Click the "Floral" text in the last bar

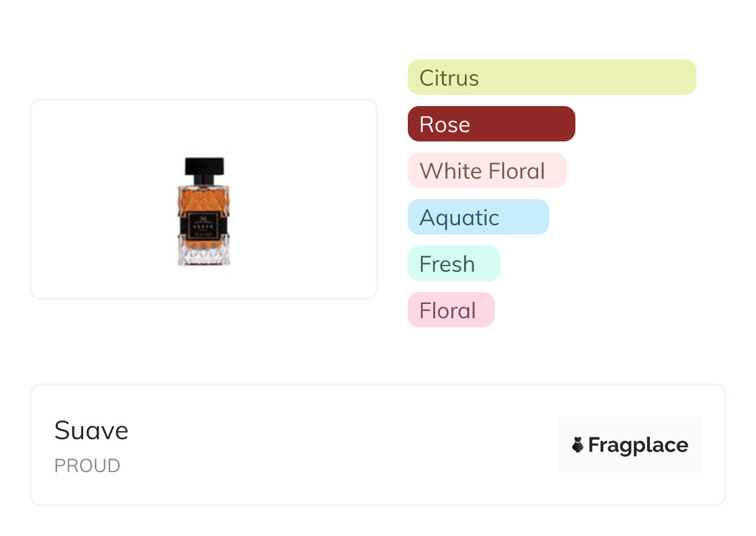448,311
